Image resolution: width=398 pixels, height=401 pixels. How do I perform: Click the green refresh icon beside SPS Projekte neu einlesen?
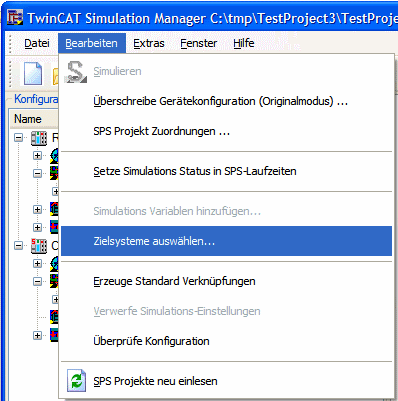click(x=77, y=380)
